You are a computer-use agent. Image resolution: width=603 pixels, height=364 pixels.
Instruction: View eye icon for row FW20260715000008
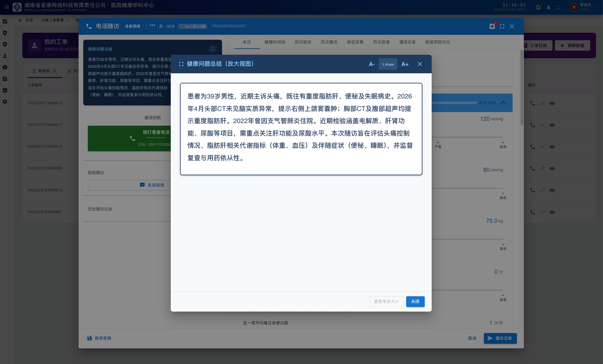click(x=552, y=169)
